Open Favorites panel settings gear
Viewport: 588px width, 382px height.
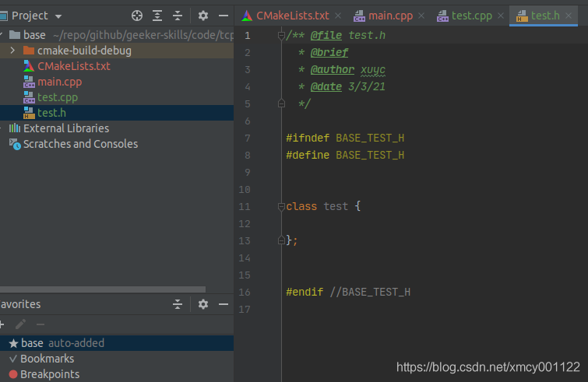tap(202, 304)
